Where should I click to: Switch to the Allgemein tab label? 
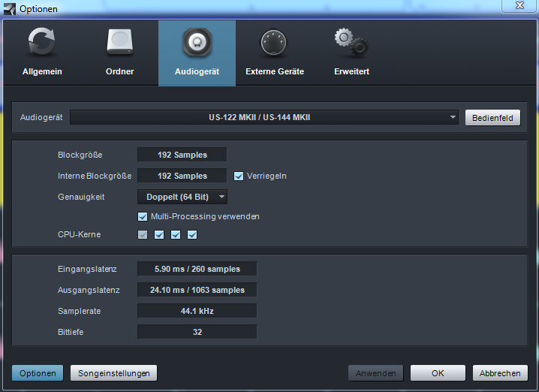[x=42, y=71]
